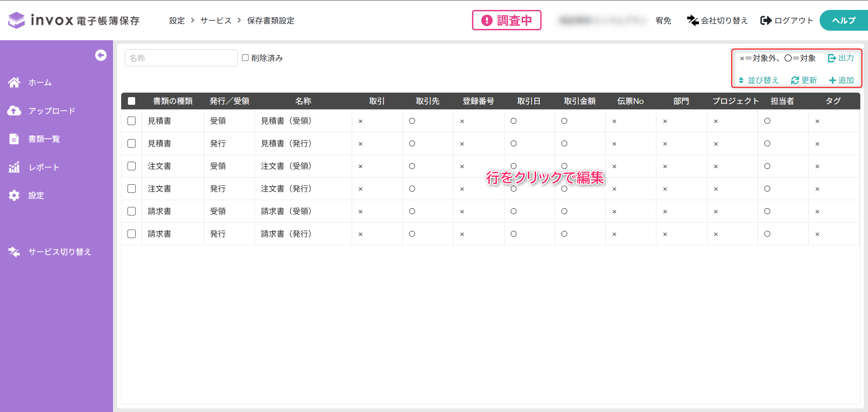Open the 並び替え sort option

[759, 80]
